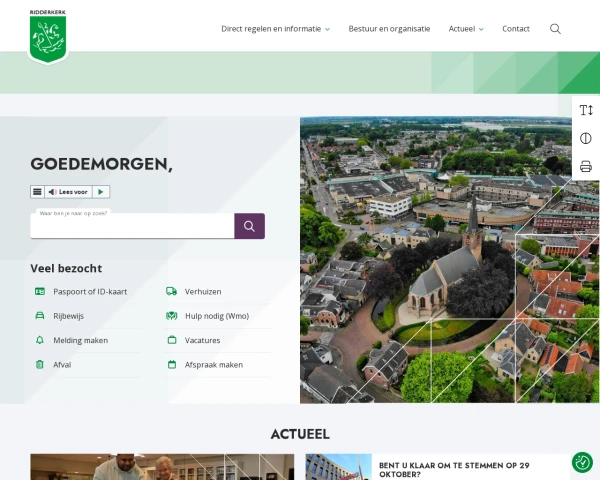Image resolution: width=600 pixels, height=480 pixels.
Task: Open the search magnifier in the header
Action: pyautogui.click(x=555, y=29)
